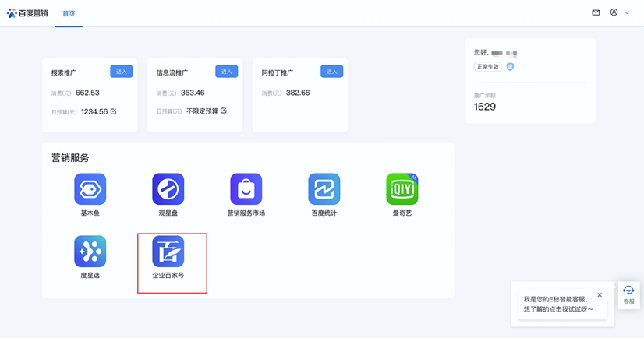Click the E秘智能客服 chat message
644x338 pixels.
[x=558, y=305]
